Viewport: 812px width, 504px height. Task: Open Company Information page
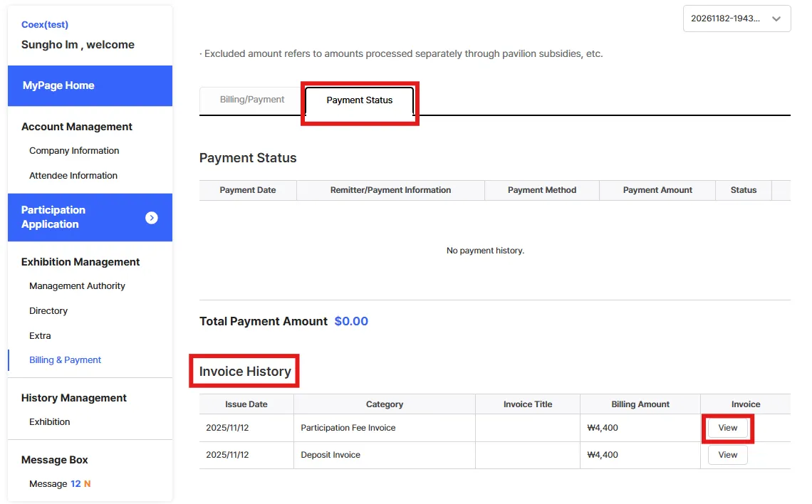(x=74, y=151)
